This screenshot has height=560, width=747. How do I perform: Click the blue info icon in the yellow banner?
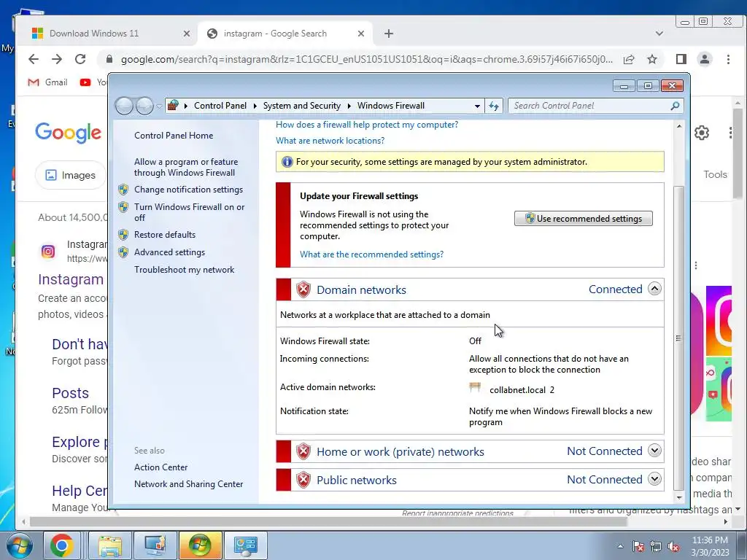[x=287, y=162]
